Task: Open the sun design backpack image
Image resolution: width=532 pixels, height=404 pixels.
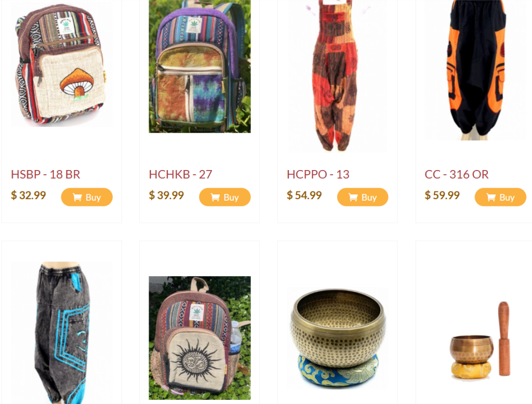Action: [x=200, y=338]
